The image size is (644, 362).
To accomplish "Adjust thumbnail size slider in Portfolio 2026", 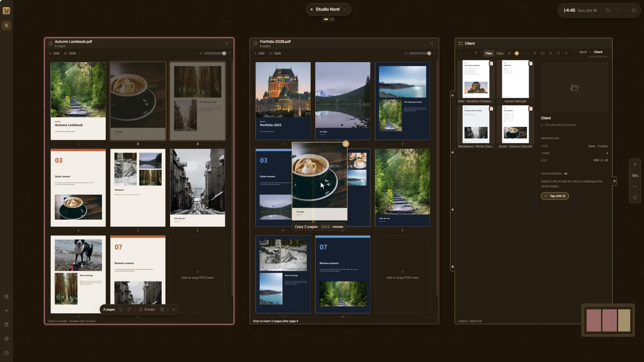I will tap(420, 53).
